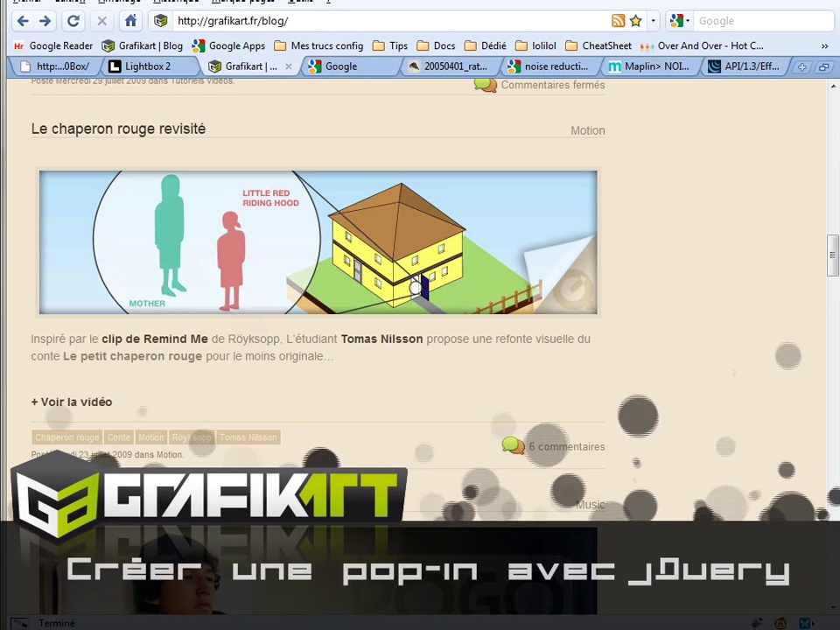Click the Forward navigation arrow
The height and width of the screenshot is (630, 840).
point(45,21)
